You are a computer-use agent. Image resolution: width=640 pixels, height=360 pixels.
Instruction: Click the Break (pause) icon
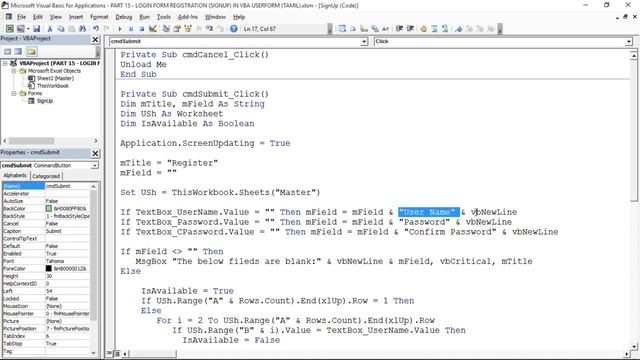click(131, 29)
